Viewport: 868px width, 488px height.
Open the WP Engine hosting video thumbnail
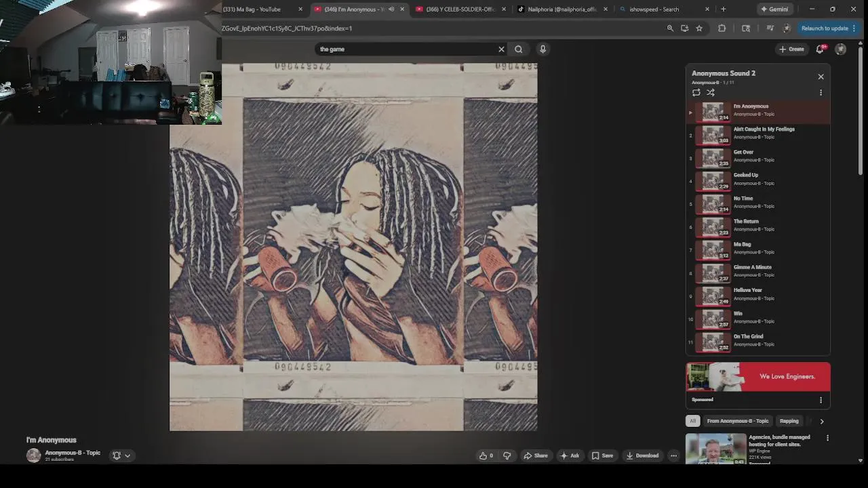pos(715,449)
